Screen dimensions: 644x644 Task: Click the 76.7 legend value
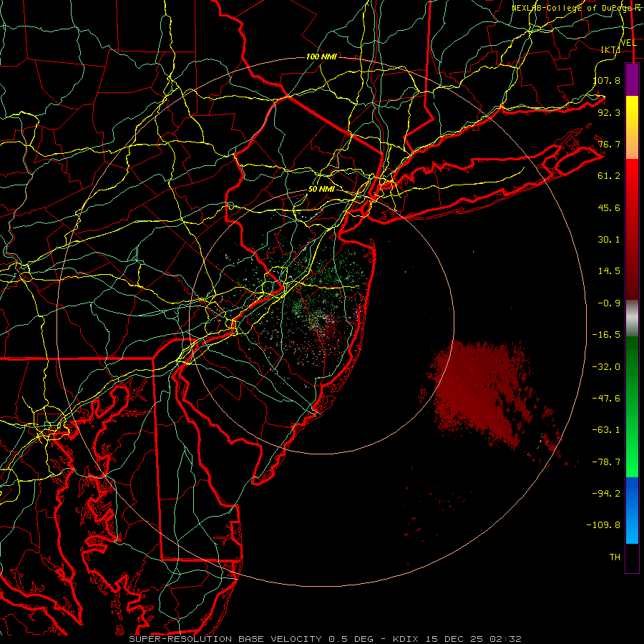609,144
